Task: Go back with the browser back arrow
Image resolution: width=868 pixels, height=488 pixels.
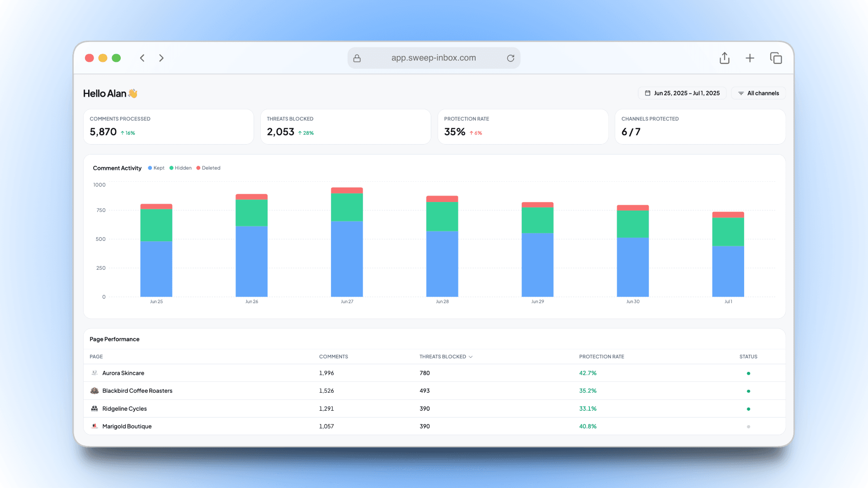Action: point(142,58)
